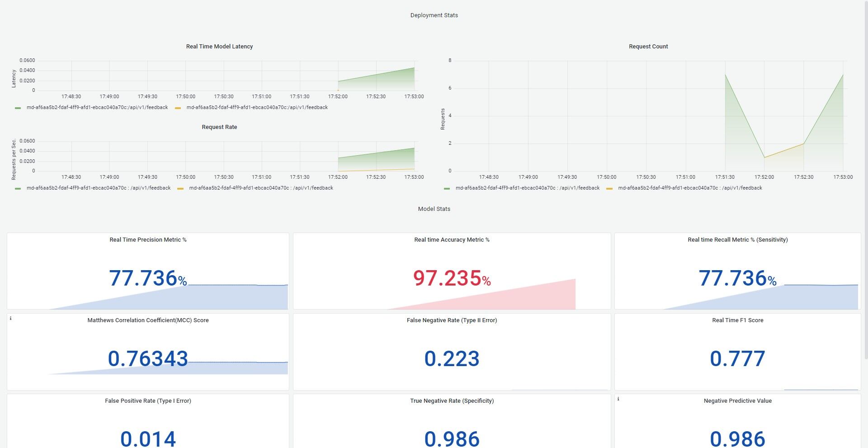Click green legend color swatch in Request Rate
This screenshot has width=868, height=448.
point(18,189)
